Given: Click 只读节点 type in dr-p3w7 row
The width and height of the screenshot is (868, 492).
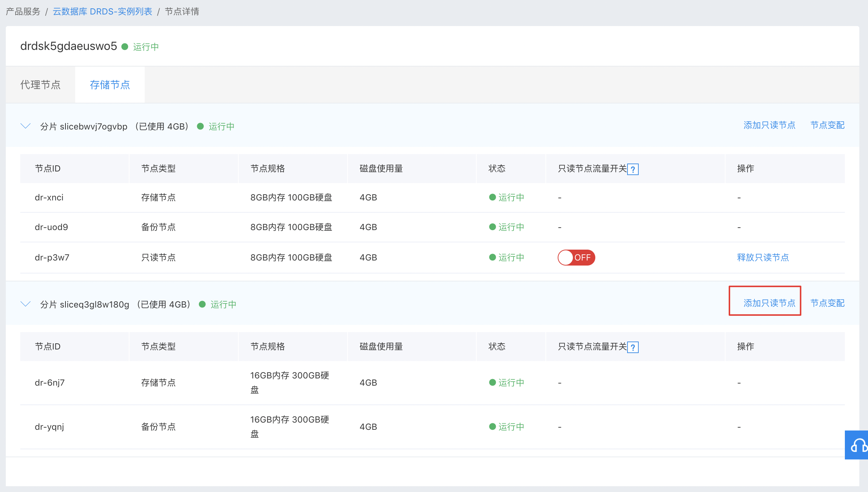Looking at the screenshot, I should coord(158,258).
